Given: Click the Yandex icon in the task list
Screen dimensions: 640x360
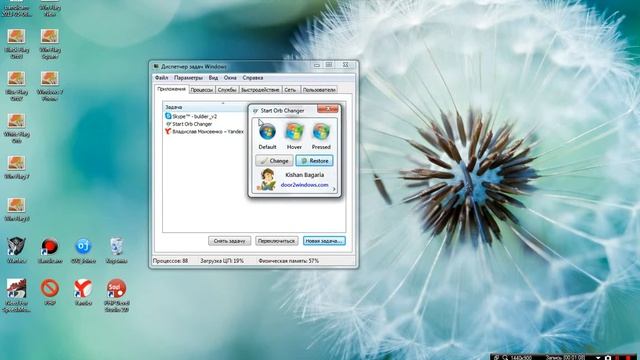Looking at the screenshot, I should point(168,131).
